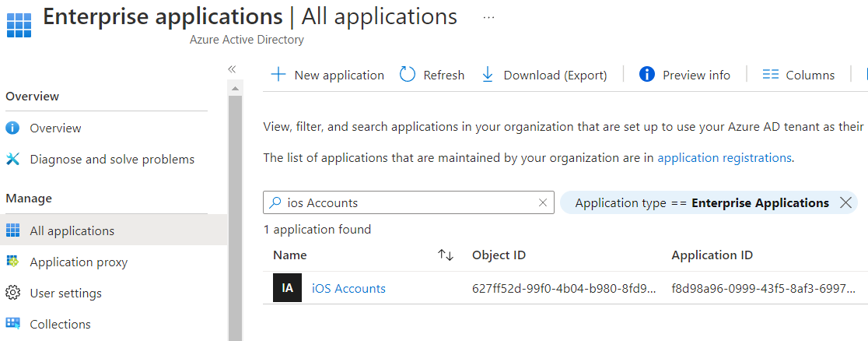
Task: Open the Columns chooser label
Action: click(810, 75)
